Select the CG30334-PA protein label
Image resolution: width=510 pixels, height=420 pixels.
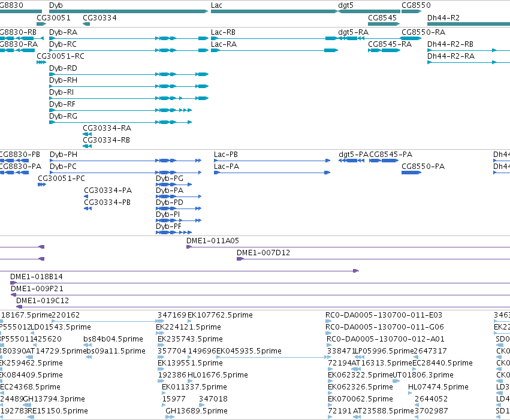(108, 191)
